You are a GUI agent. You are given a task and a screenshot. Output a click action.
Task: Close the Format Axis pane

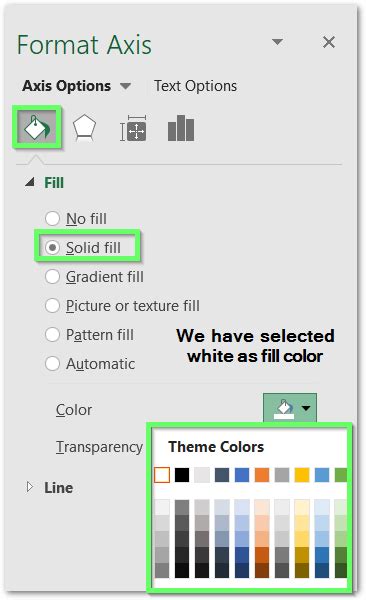(x=329, y=42)
